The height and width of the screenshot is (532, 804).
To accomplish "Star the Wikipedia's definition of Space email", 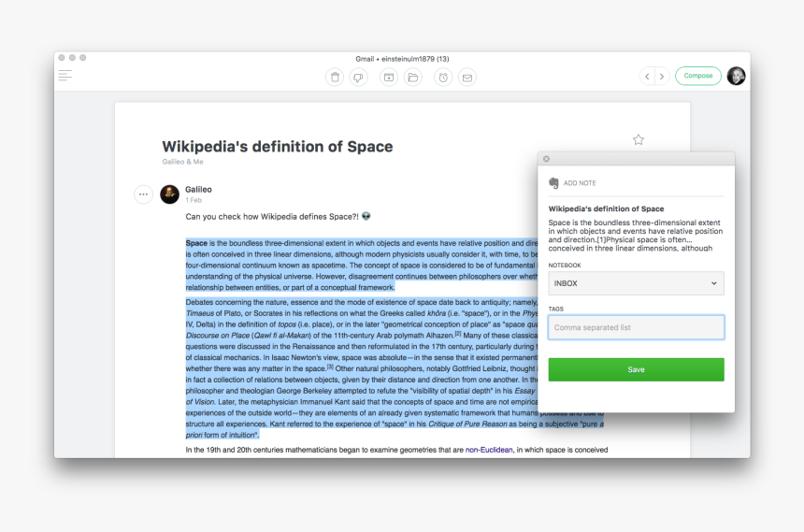I will [638, 139].
